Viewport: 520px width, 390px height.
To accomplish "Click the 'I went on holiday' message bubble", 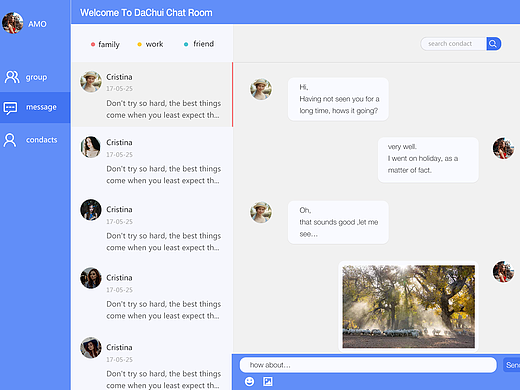I will 428,160.
